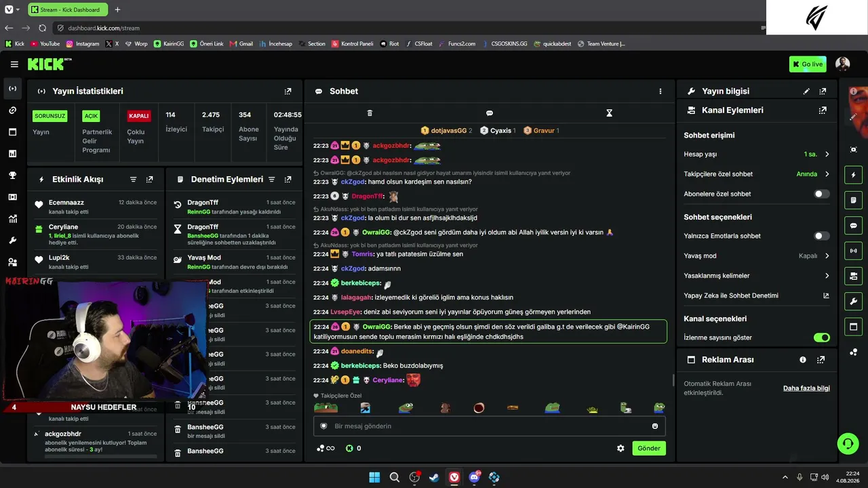Open the growth analytics icon in left sidebar
Image resolution: width=868 pixels, height=488 pixels.
pyautogui.click(x=13, y=219)
